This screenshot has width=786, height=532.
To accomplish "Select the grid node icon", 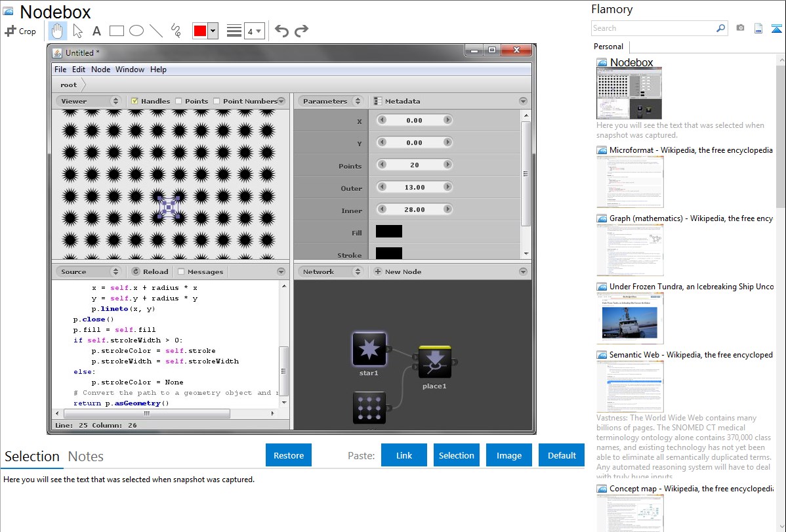I will pos(369,407).
